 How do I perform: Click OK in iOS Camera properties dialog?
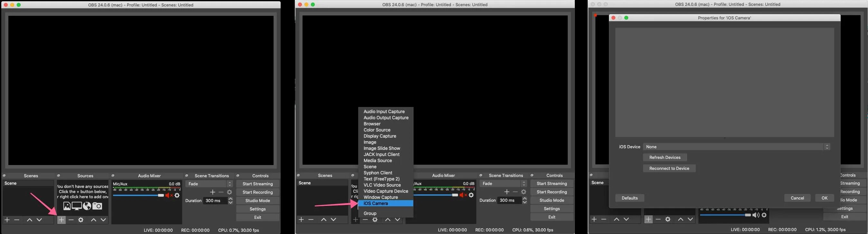[825, 198]
